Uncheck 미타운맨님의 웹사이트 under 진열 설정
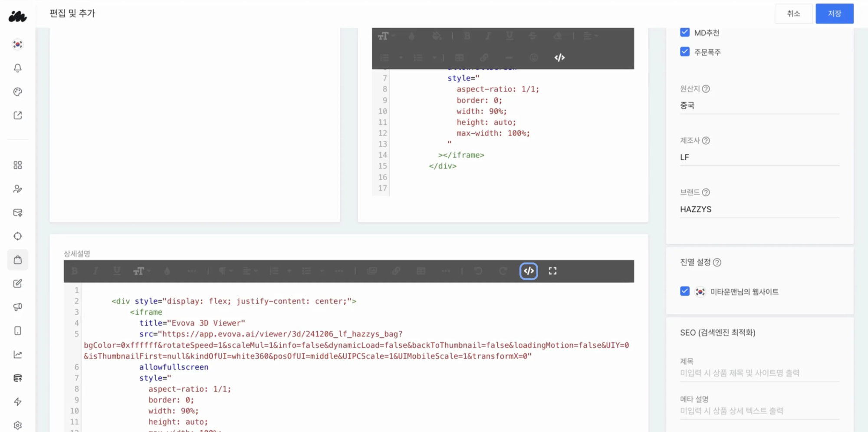The image size is (868, 432). tap(684, 291)
